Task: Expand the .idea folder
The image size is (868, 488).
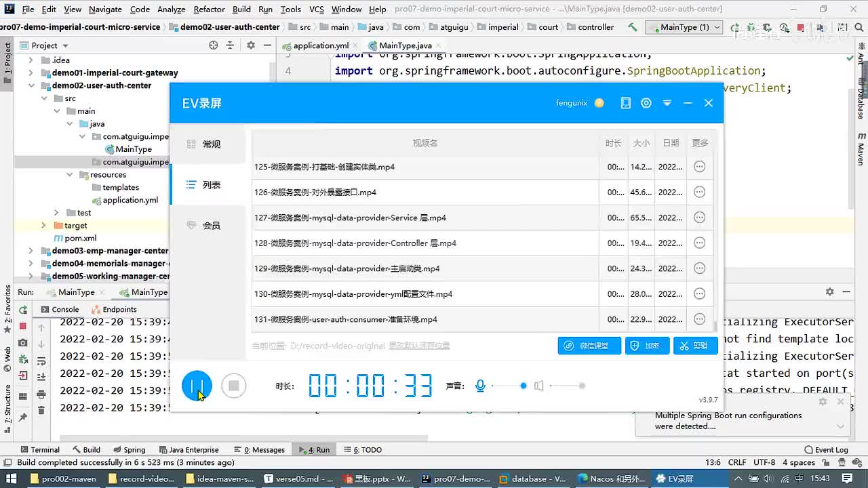Action: [x=31, y=60]
